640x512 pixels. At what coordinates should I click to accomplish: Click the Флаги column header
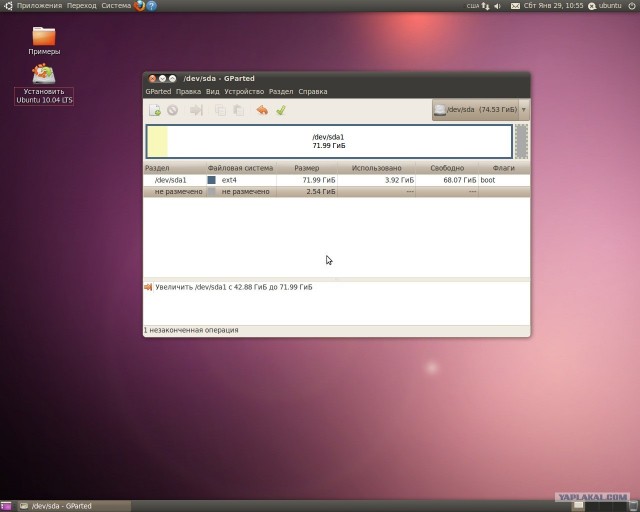coord(504,168)
